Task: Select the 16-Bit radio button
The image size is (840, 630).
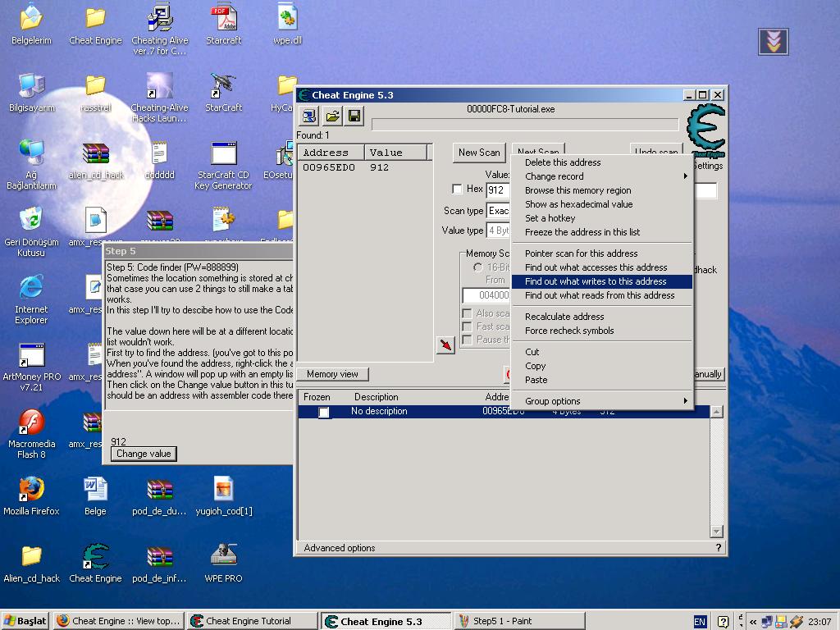Action: (478, 267)
